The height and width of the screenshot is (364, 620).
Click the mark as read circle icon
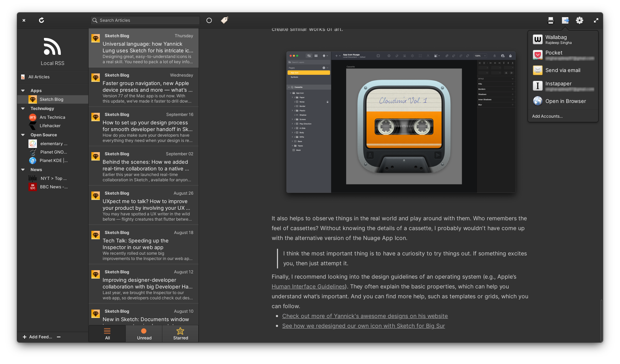(x=209, y=20)
